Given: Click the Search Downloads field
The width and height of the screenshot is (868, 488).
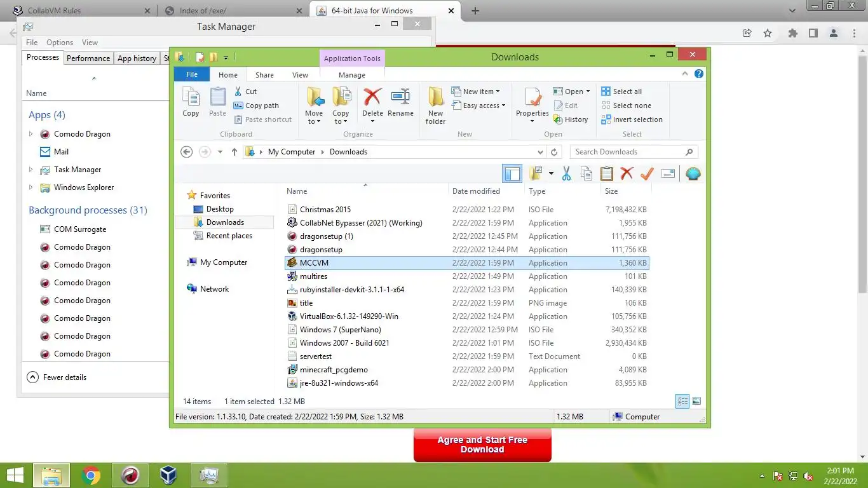Looking at the screenshot, I should coord(634,152).
